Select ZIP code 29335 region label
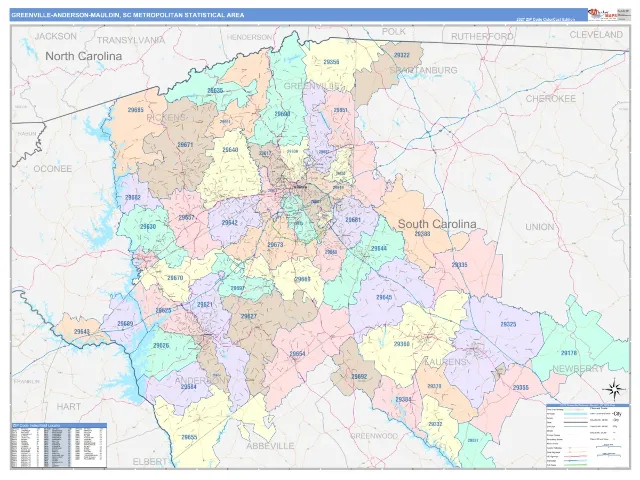 459,264
